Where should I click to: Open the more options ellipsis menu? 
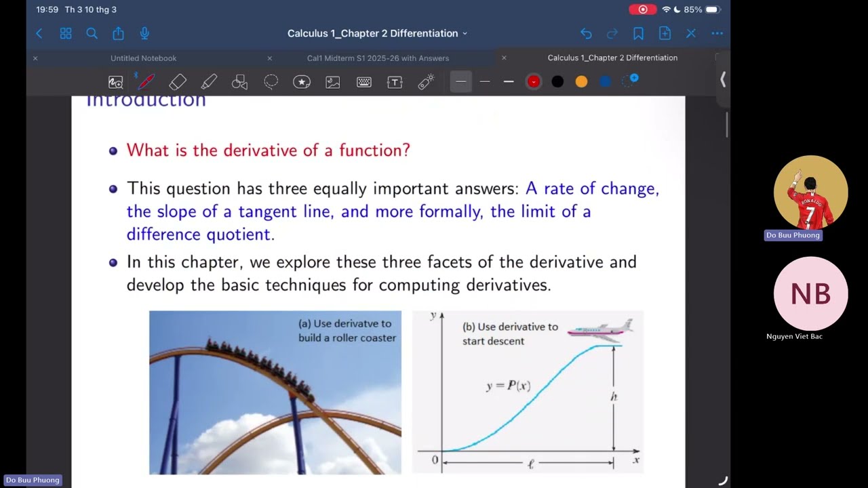pos(717,33)
